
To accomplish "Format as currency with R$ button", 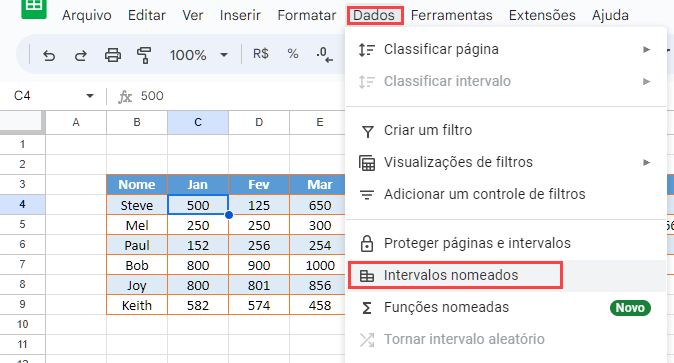I will 261,54.
